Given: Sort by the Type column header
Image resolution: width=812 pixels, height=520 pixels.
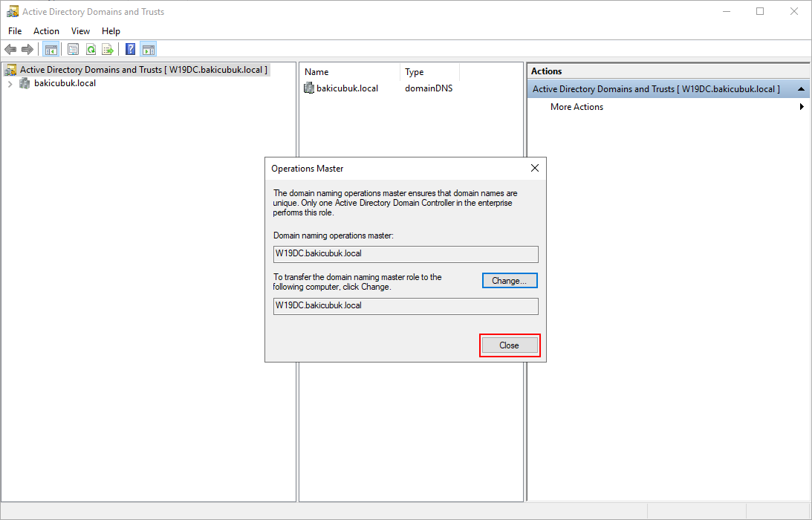Looking at the screenshot, I should (x=430, y=72).
